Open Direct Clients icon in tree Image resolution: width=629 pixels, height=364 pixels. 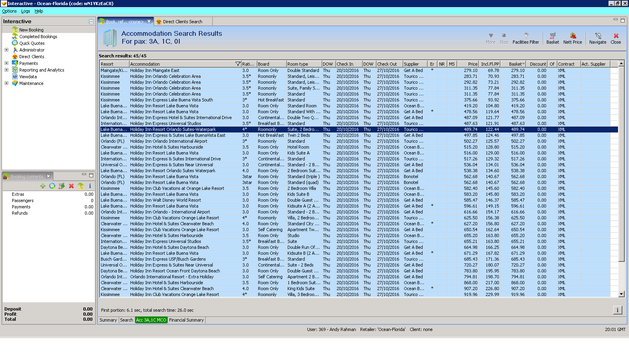coord(15,57)
